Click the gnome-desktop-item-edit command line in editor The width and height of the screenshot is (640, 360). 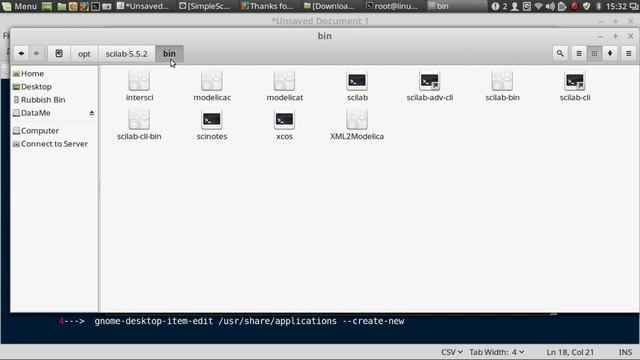249,321
